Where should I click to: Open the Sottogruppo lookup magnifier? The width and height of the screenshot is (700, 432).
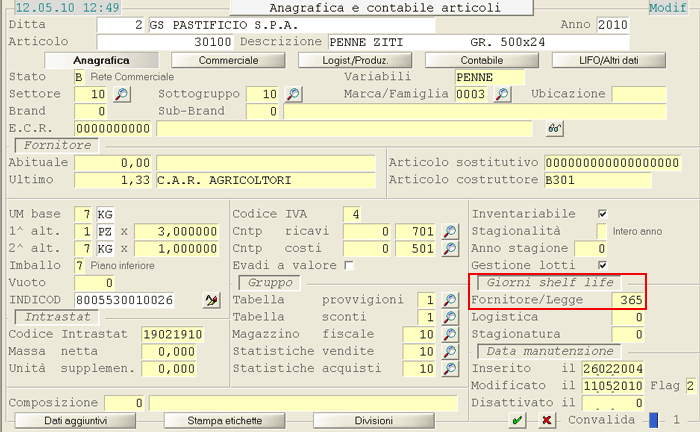293,94
